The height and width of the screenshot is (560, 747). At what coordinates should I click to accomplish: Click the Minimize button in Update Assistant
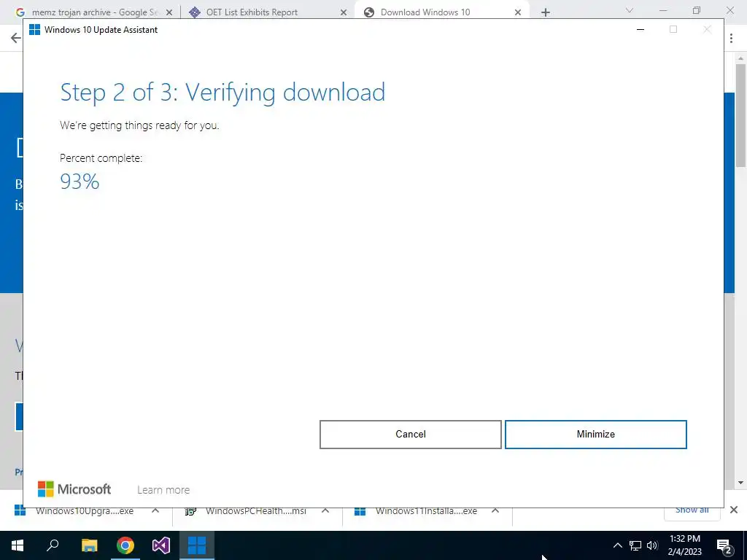coord(595,435)
